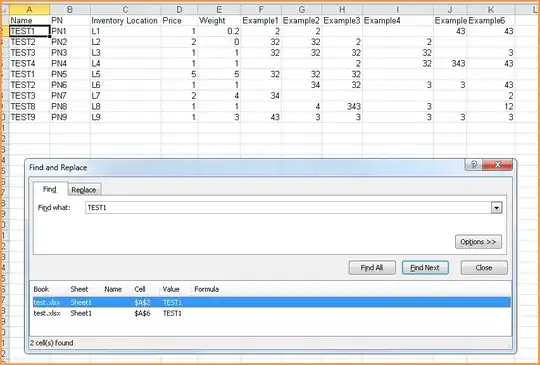
Task: Click into the Find what text field
Action: [x=288, y=208]
